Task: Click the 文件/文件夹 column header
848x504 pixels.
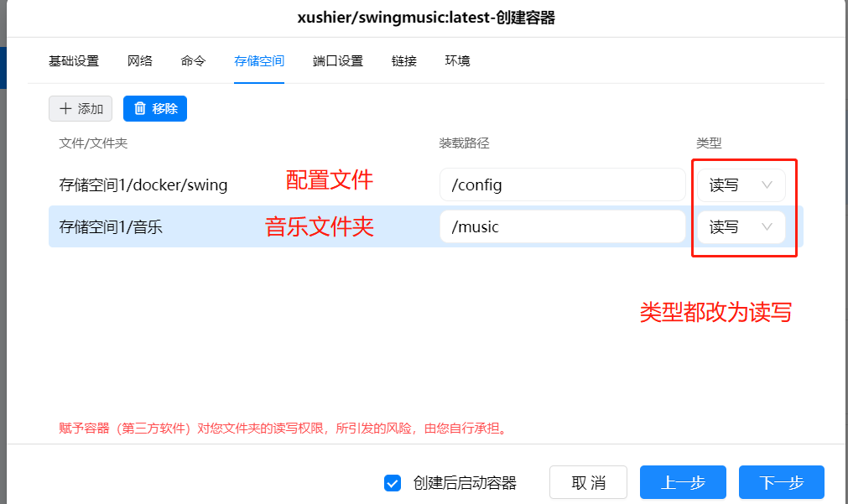Action: (93, 143)
